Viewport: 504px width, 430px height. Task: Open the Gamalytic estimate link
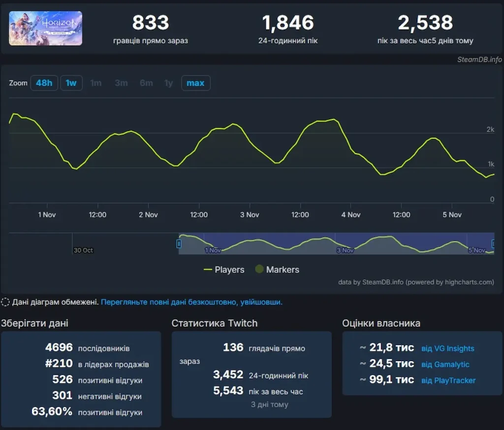[445, 364]
